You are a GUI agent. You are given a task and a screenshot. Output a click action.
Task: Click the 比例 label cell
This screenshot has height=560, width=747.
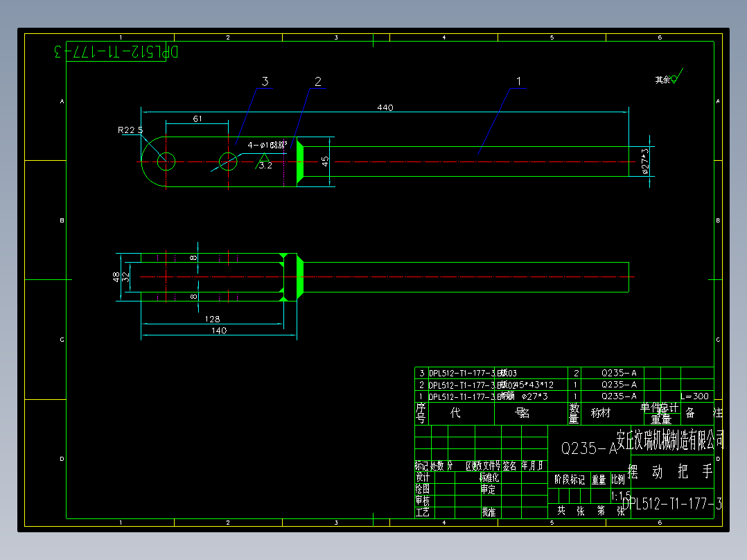click(x=618, y=480)
